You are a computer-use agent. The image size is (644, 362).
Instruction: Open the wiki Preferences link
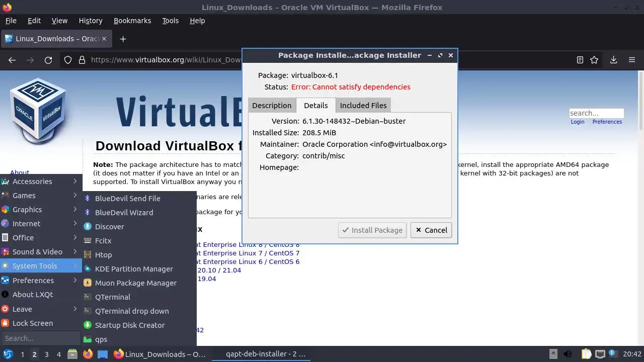click(607, 122)
